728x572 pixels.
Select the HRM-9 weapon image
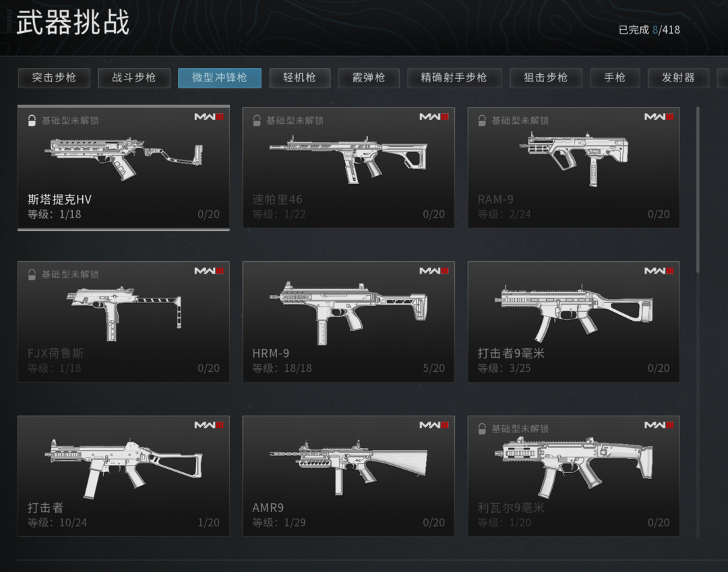pos(348,313)
